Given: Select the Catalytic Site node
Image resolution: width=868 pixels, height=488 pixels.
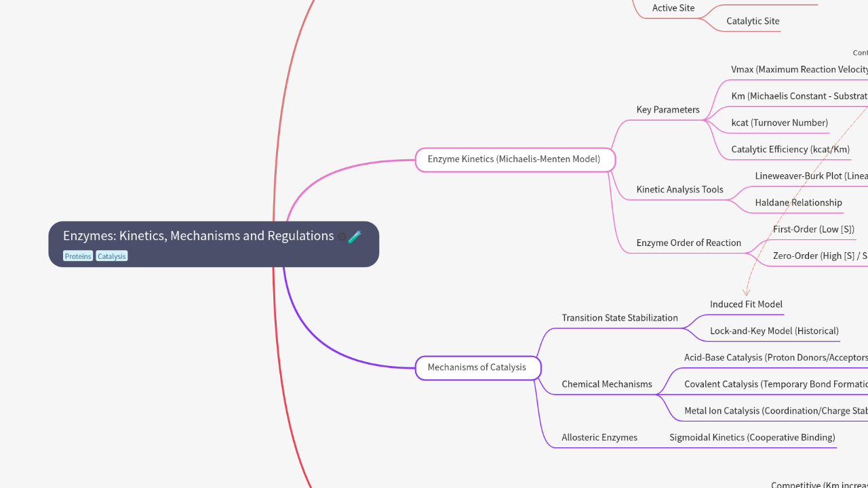Looking at the screenshot, I should [753, 21].
